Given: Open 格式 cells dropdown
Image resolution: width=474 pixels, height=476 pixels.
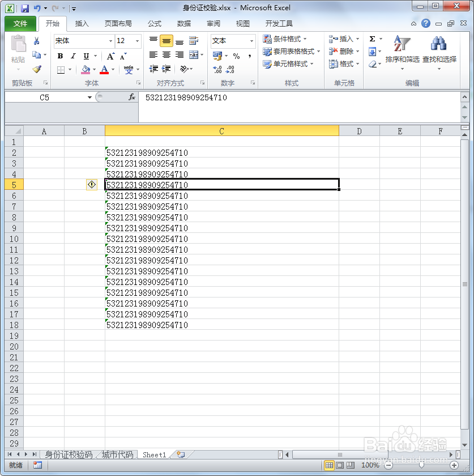Looking at the screenshot, I should 344,63.
